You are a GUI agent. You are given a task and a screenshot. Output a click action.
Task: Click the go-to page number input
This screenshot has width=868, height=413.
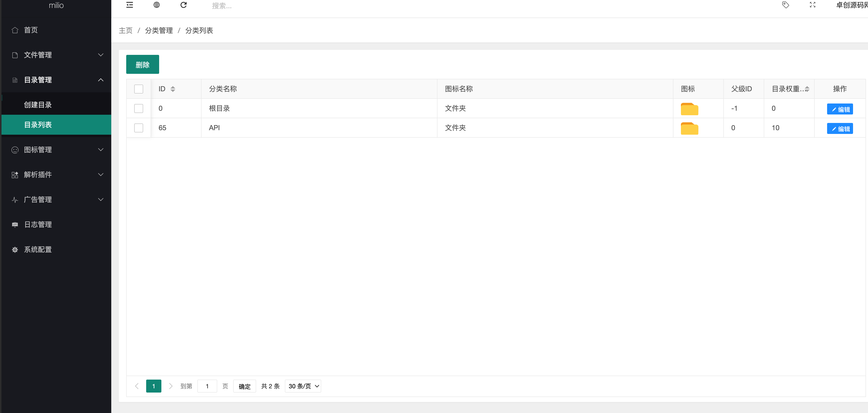coord(207,386)
